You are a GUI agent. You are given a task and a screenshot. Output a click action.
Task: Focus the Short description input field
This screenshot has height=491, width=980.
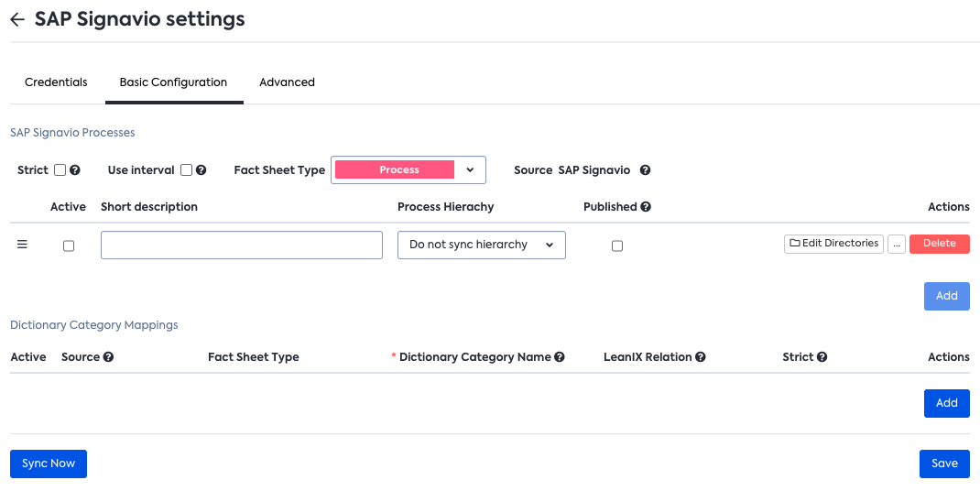[241, 245]
